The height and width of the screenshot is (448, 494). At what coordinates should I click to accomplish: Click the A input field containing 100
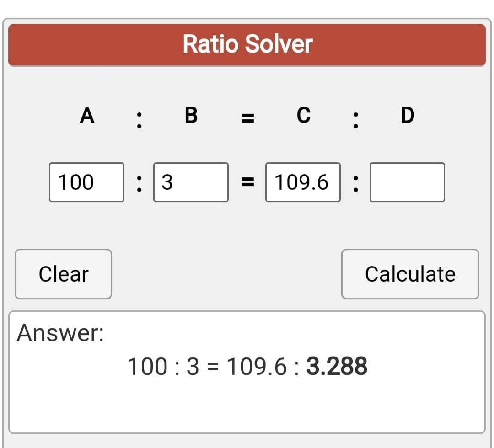click(x=86, y=182)
